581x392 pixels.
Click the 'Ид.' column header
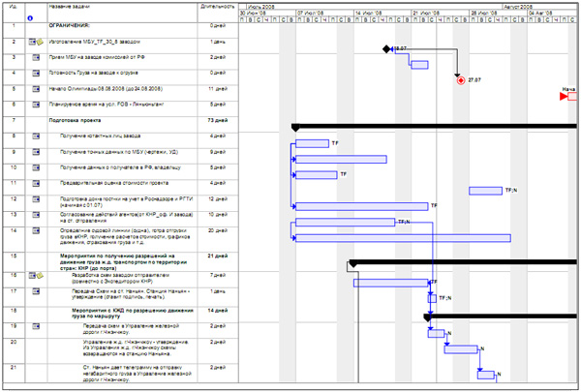[14, 6]
